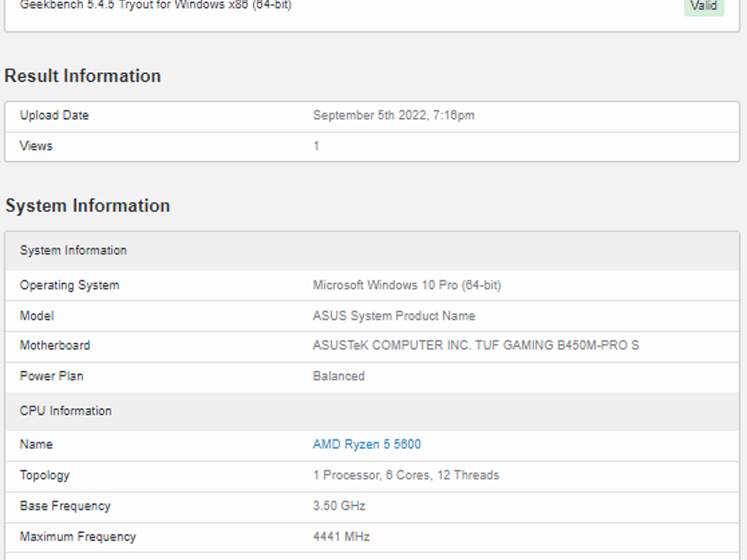Screen dimensions: 747x560
Task: Click the Microsoft Windows 10 Pro value
Action: [407, 285]
